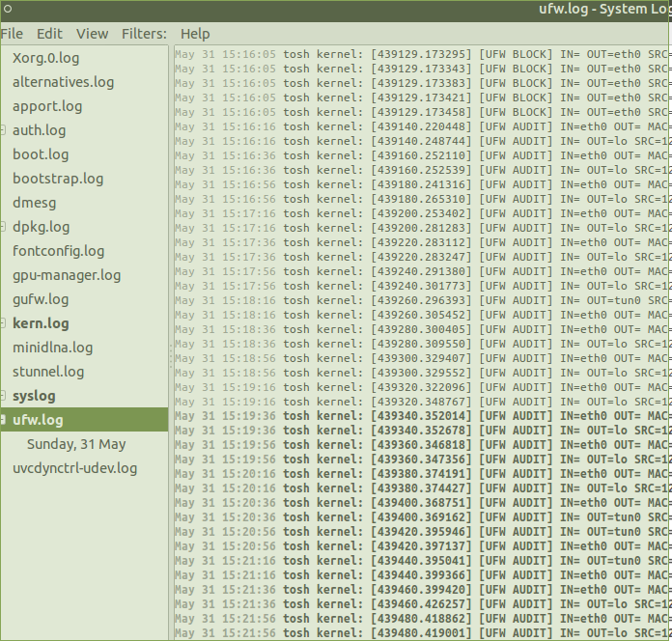Expand the syslog tree entry
This screenshot has width=672, height=641.
[3, 396]
